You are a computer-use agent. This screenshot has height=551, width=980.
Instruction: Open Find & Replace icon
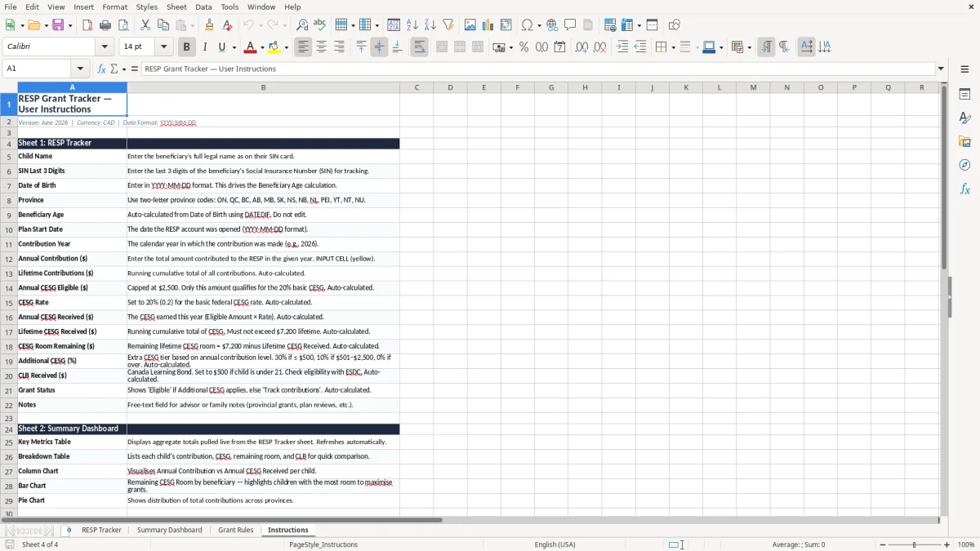(301, 25)
